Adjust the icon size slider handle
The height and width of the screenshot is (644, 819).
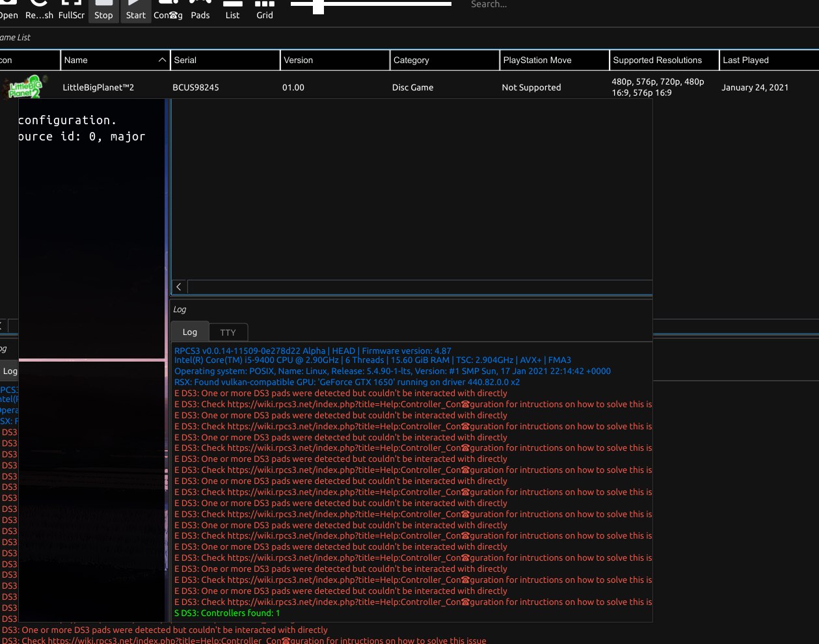point(318,6)
